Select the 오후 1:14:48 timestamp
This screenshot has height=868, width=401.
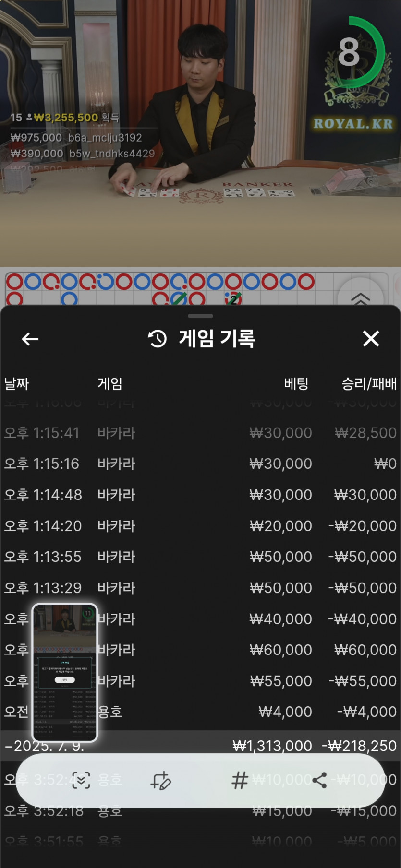point(43,495)
